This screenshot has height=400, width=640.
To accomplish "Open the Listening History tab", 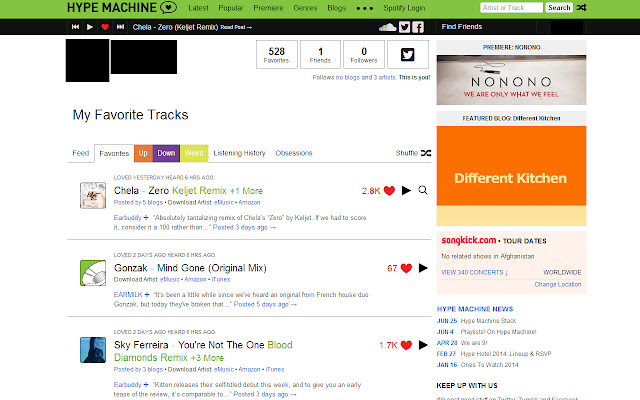I will click(x=239, y=153).
